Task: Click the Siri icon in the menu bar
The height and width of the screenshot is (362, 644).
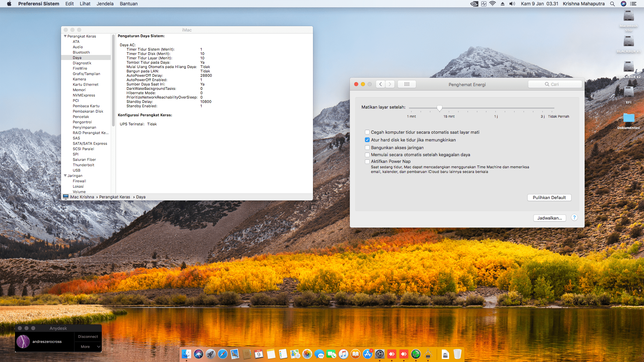Action: [x=624, y=4]
